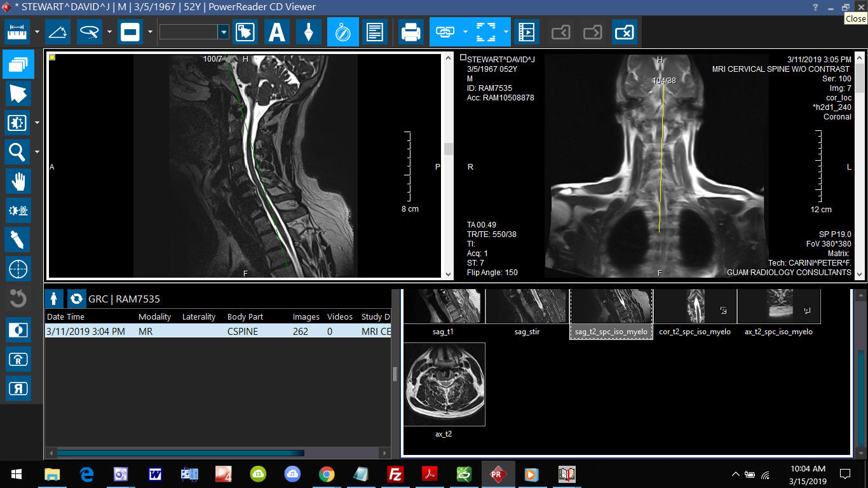Select the angle measurement tool
This screenshot has height=488, width=868.
point(58,32)
